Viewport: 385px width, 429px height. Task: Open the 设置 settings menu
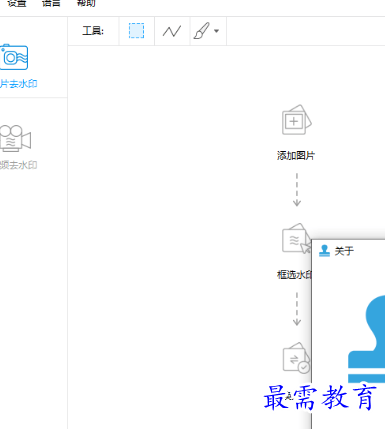pos(17,3)
